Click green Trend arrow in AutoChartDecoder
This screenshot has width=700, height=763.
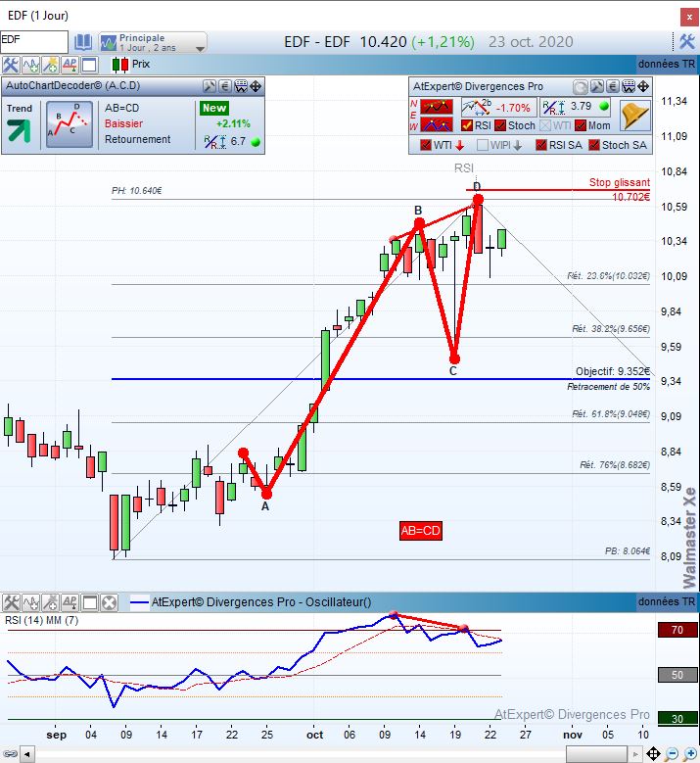tap(19, 131)
